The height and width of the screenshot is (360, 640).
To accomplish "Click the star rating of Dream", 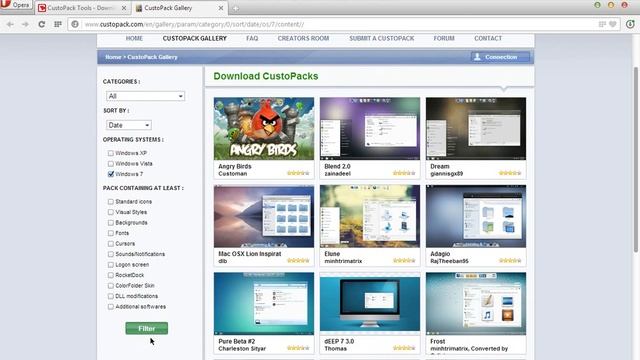I will tap(510, 173).
